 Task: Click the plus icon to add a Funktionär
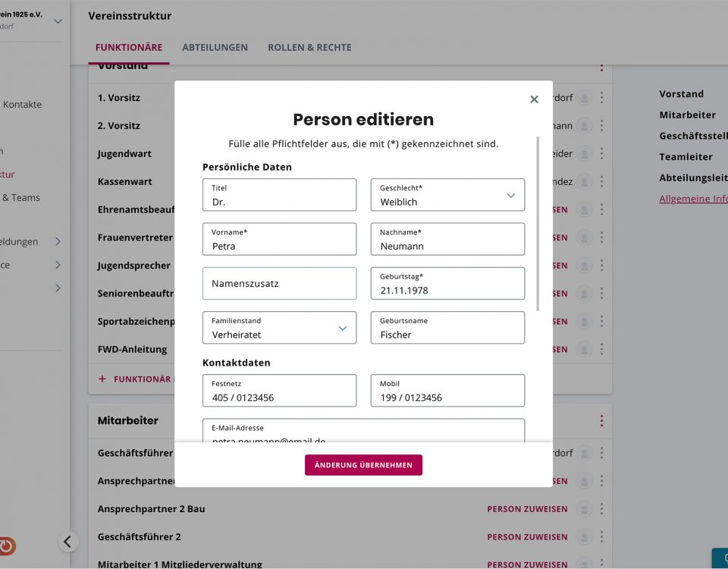click(102, 379)
